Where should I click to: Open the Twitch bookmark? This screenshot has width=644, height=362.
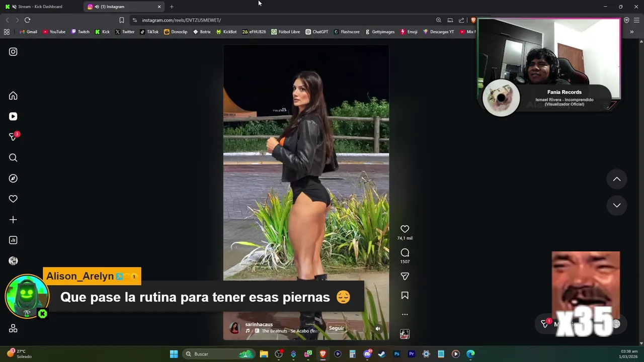click(80, 32)
